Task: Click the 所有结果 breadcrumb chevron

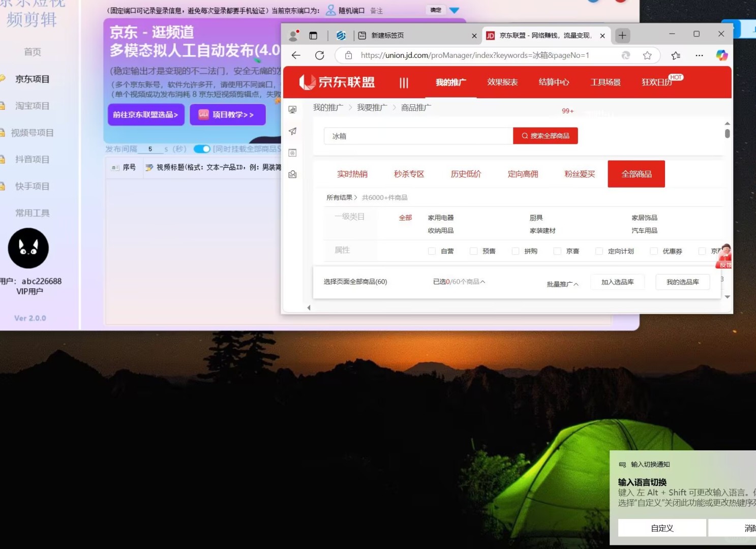Action: click(355, 198)
